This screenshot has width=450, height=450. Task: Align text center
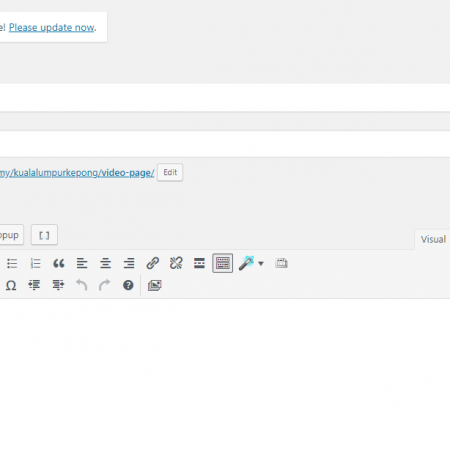[x=105, y=263]
